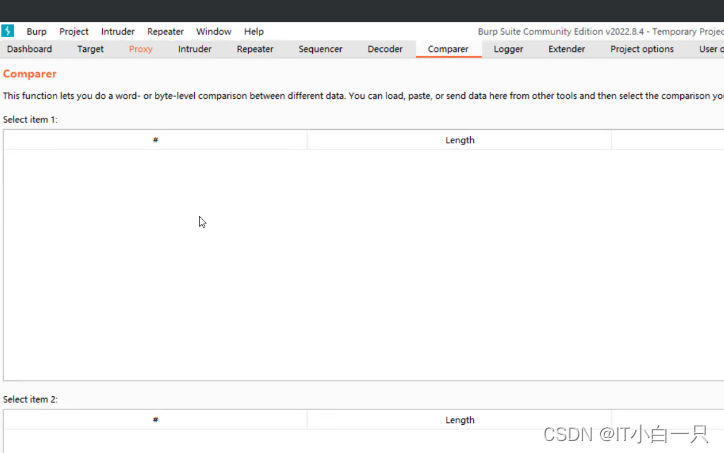
Task: Switch to the Repeater tab
Action: [x=255, y=49]
